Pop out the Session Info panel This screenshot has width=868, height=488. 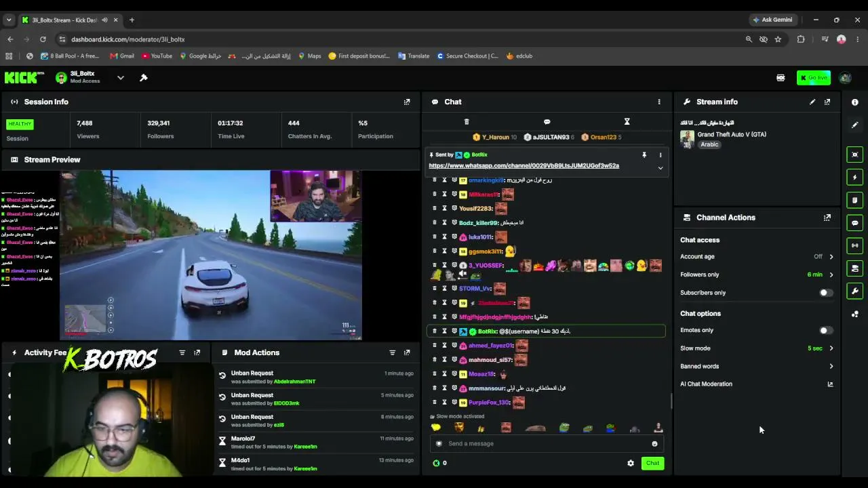click(x=407, y=102)
